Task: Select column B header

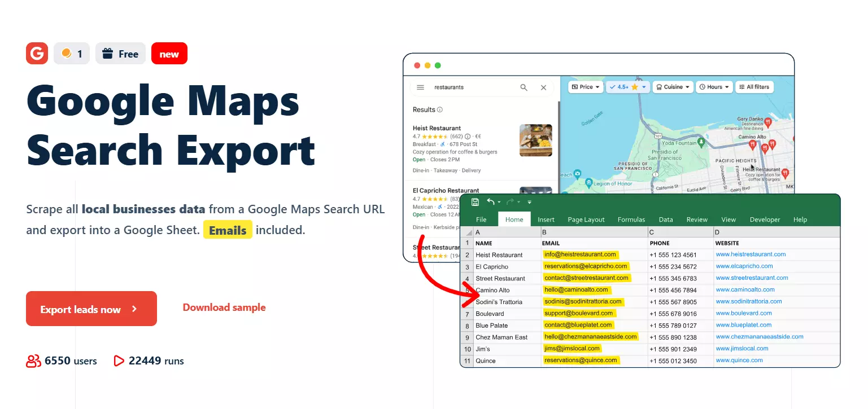Action: [594, 232]
